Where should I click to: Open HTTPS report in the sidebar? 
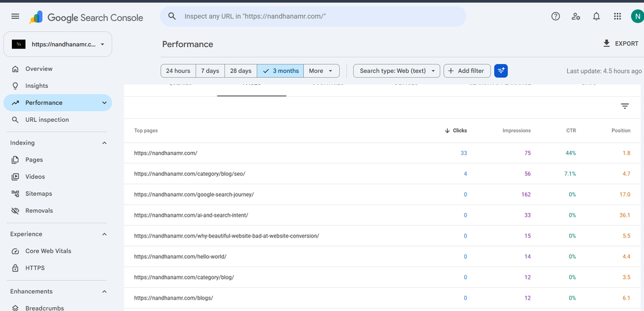(57, 268)
